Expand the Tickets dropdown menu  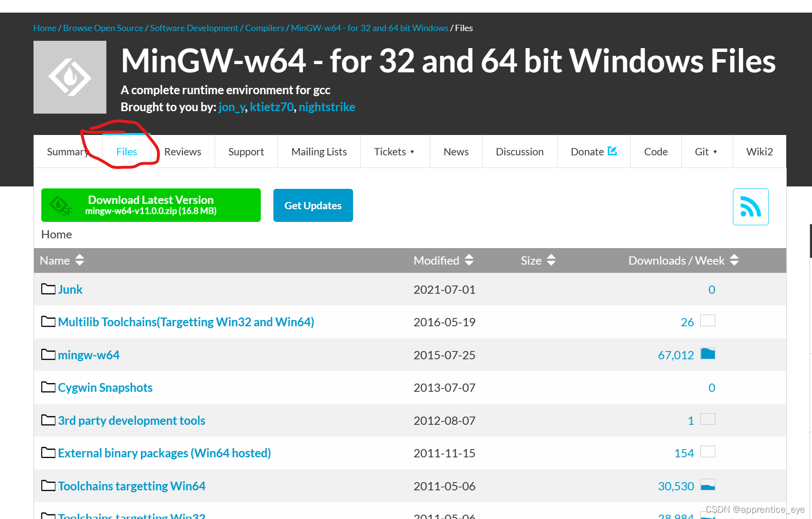tap(395, 151)
